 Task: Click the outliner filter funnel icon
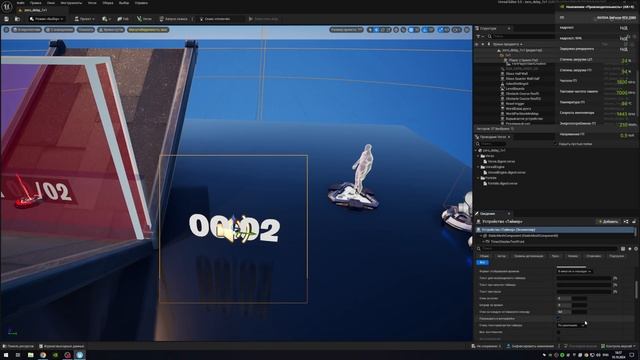pyautogui.click(x=478, y=36)
